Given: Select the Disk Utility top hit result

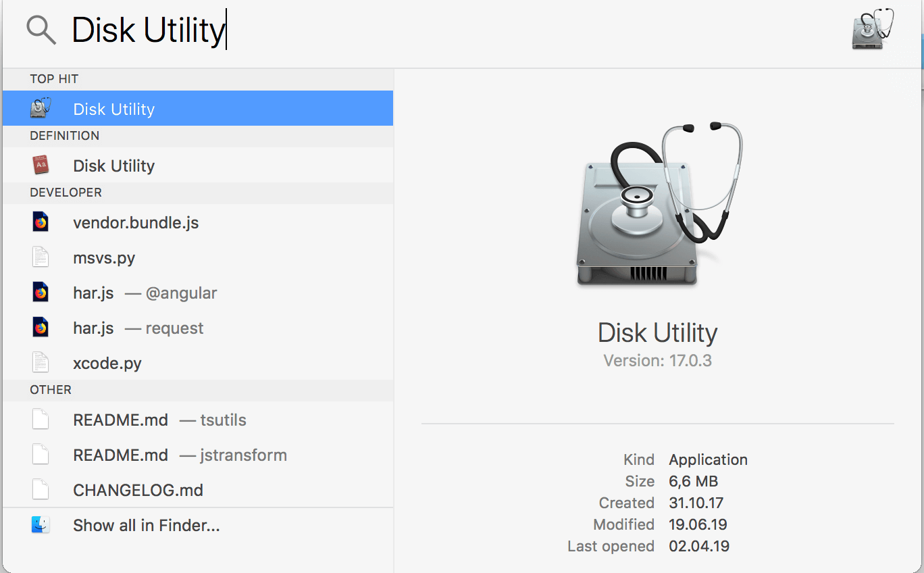Looking at the screenshot, I should [x=198, y=108].
